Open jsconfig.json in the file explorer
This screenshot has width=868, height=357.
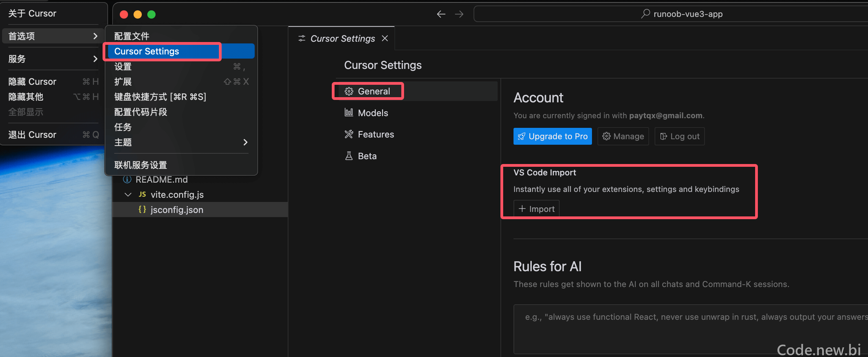177,210
